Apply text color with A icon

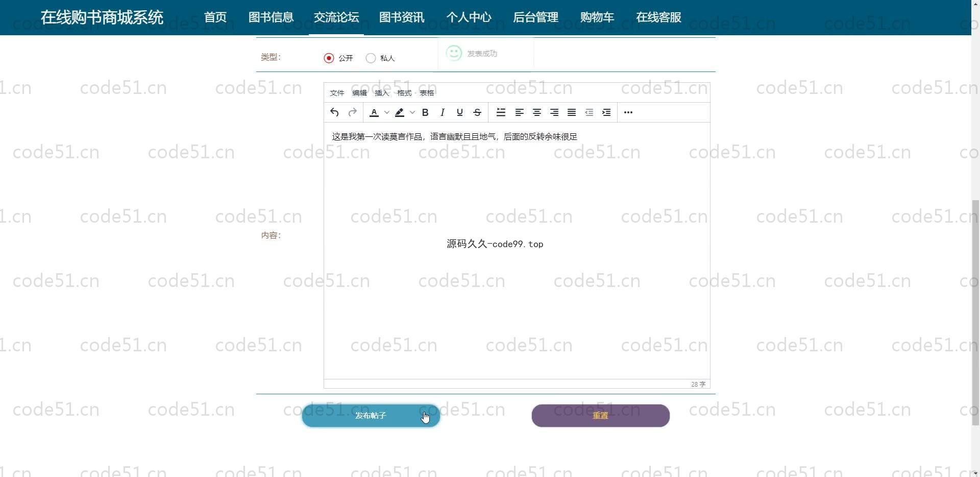click(x=374, y=112)
